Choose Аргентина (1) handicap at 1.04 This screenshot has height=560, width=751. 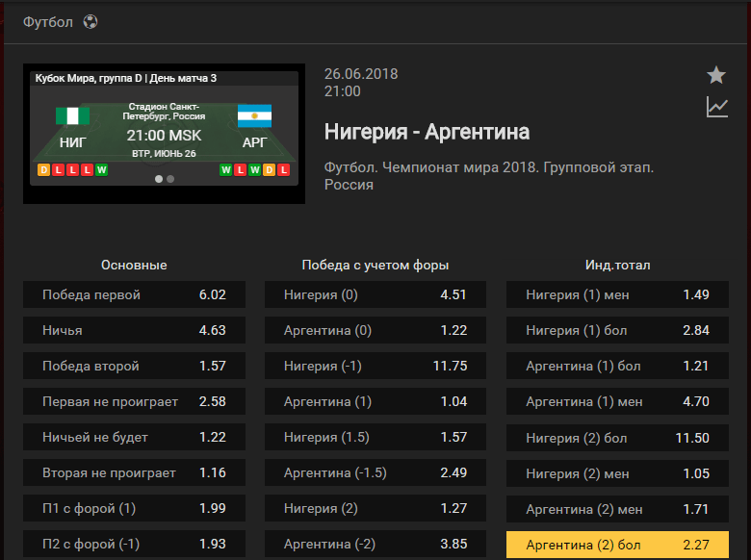(375, 401)
